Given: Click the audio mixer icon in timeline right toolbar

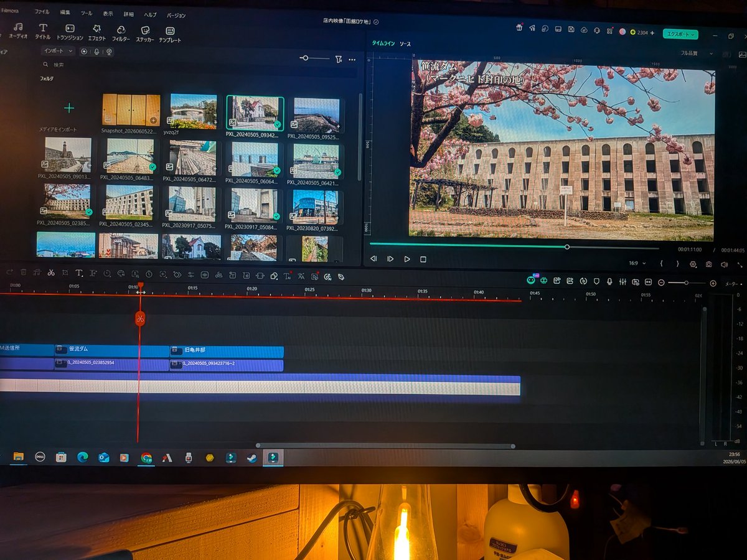Looking at the screenshot, I should click(622, 282).
